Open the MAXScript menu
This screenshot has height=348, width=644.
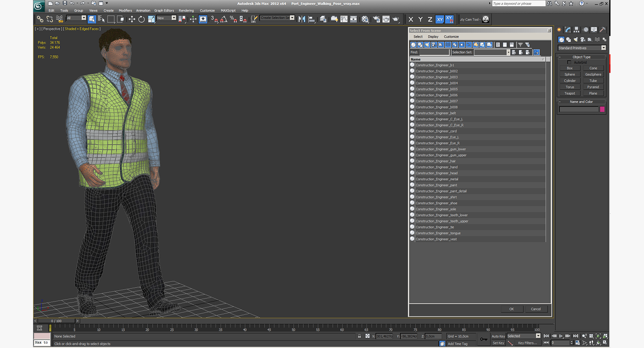pyautogui.click(x=228, y=10)
